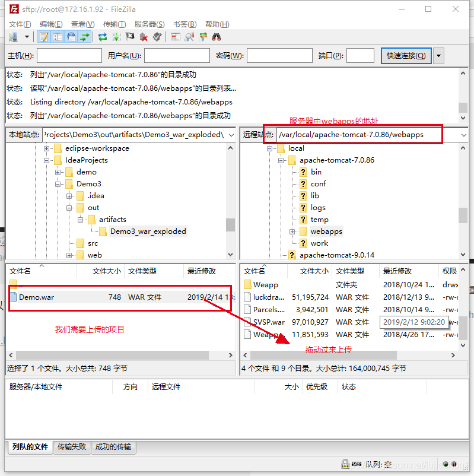Image resolution: width=474 pixels, height=476 pixels.
Task: Collapse the Demo3 folder node
Action: click(x=58, y=184)
